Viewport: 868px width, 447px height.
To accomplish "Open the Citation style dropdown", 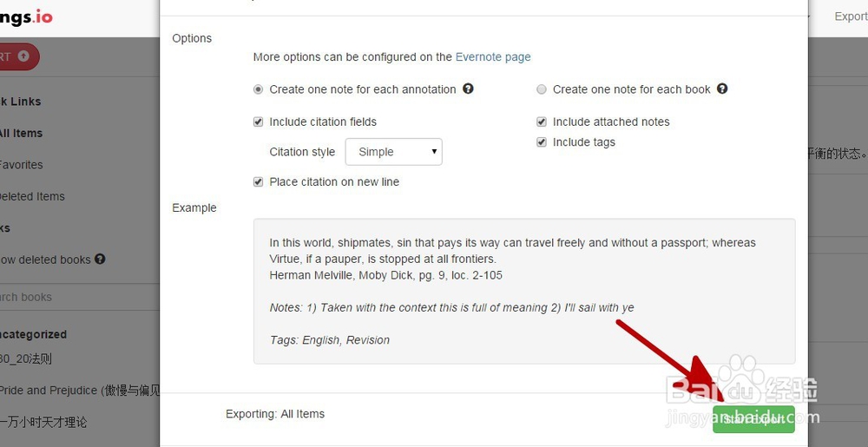I will (393, 152).
